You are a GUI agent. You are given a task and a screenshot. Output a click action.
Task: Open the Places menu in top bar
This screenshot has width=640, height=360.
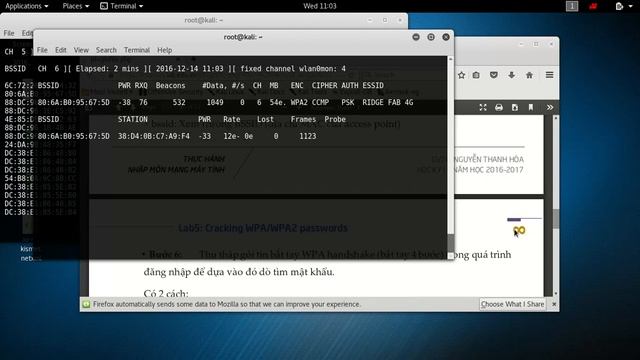click(76, 6)
